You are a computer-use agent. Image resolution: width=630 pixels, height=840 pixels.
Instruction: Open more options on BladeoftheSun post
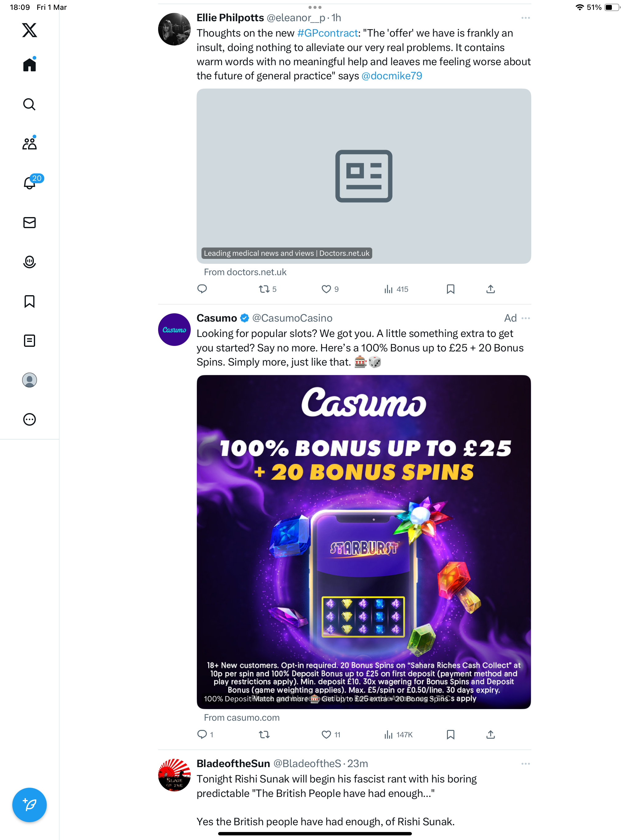click(x=525, y=764)
